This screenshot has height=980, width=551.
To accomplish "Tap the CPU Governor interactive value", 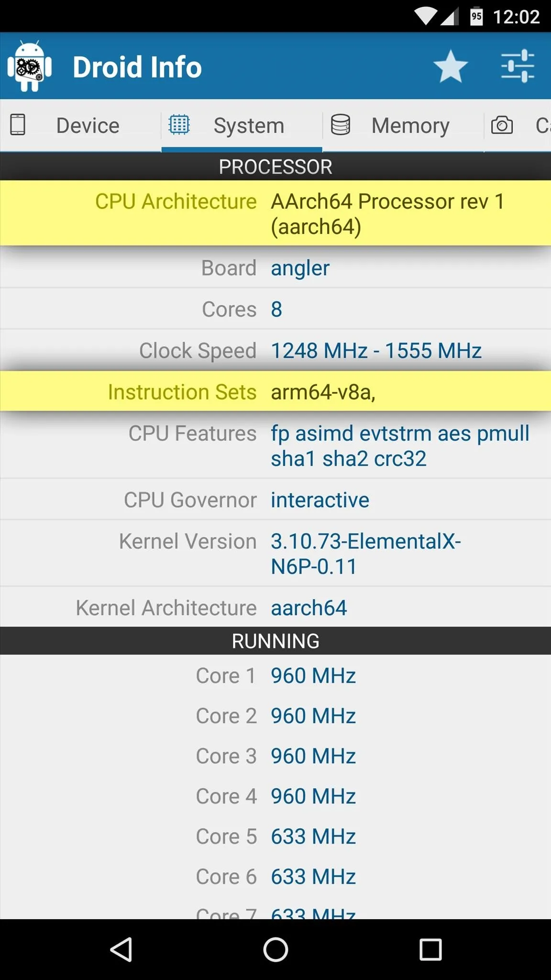I will (320, 500).
